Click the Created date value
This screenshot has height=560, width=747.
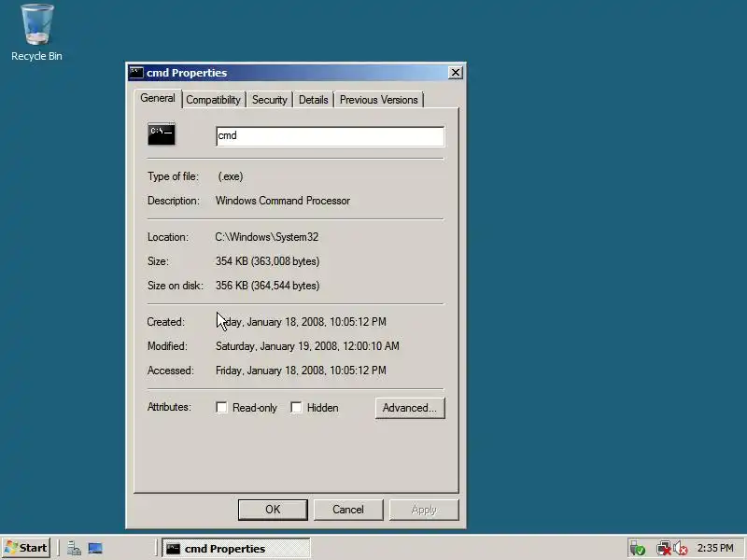[301, 322]
